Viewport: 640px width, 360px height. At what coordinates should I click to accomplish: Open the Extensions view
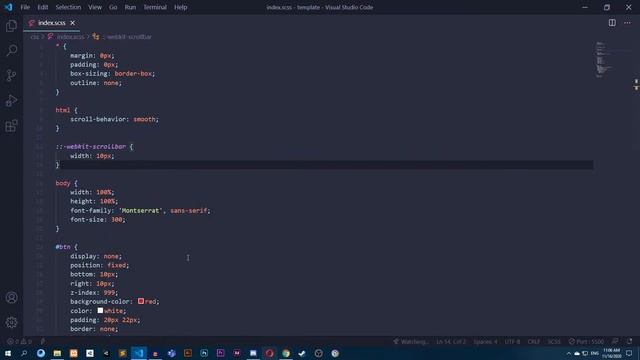pos(11,125)
